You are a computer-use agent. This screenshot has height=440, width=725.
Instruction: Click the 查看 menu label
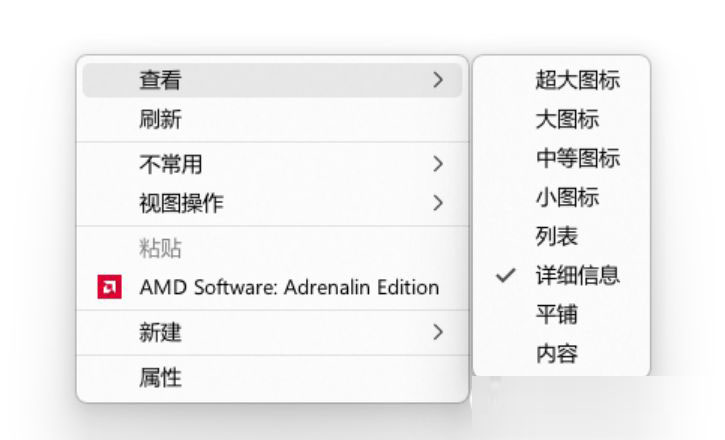pos(160,80)
